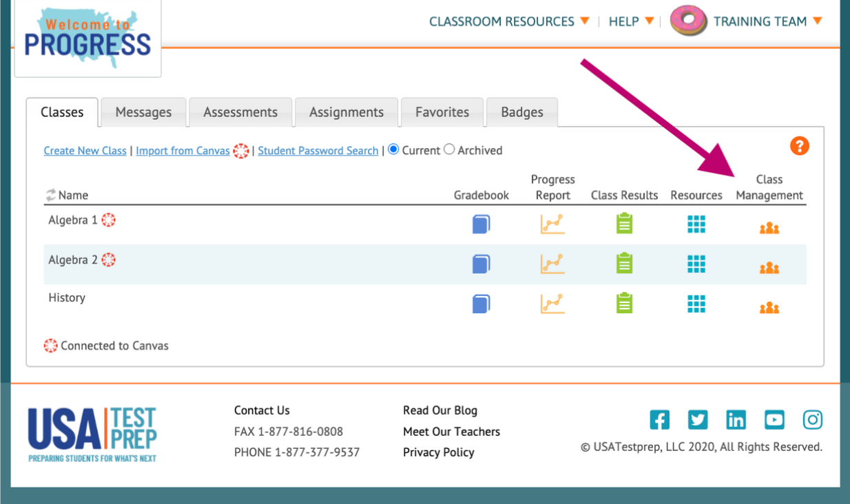
Task: Expand the Classroom Resources dropdown
Action: [509, 21]
